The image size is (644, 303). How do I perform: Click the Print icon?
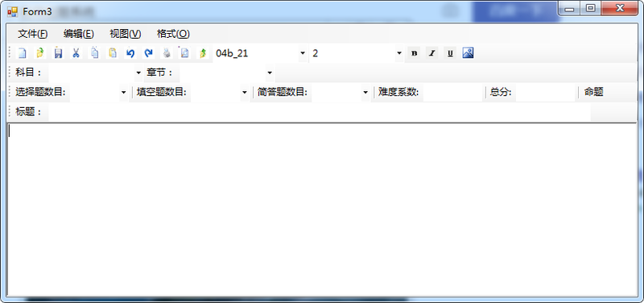[167, 53]
